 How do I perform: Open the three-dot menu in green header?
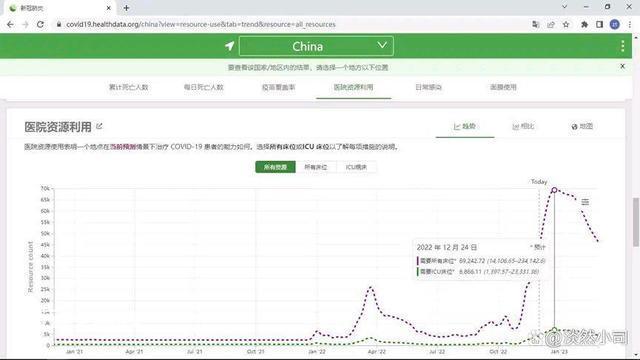[622, 46]
